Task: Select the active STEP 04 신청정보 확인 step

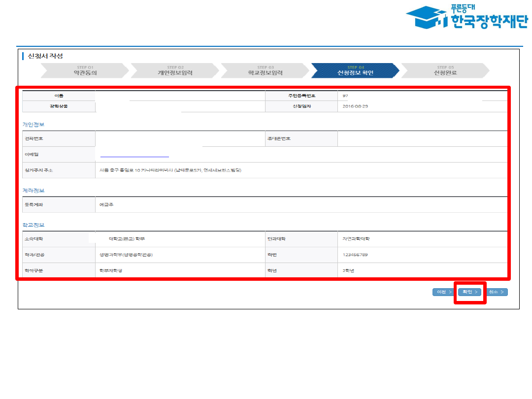Action: (355, 70)
